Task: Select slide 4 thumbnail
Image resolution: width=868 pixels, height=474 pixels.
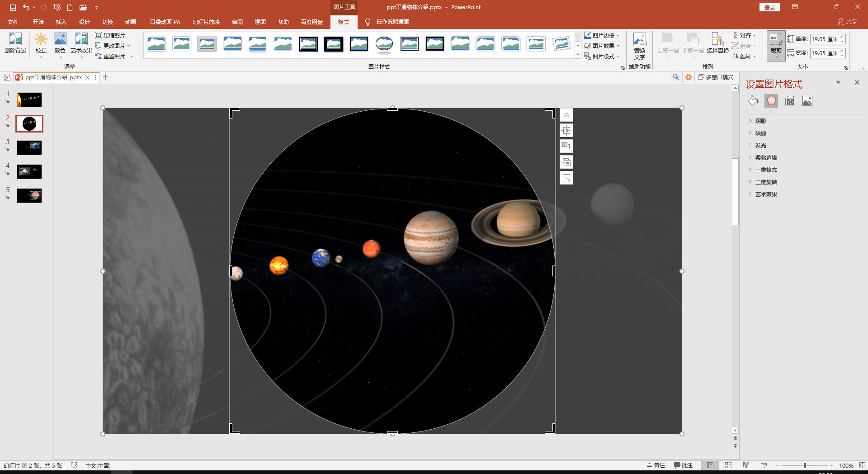Action: click(x=29, y=171)
